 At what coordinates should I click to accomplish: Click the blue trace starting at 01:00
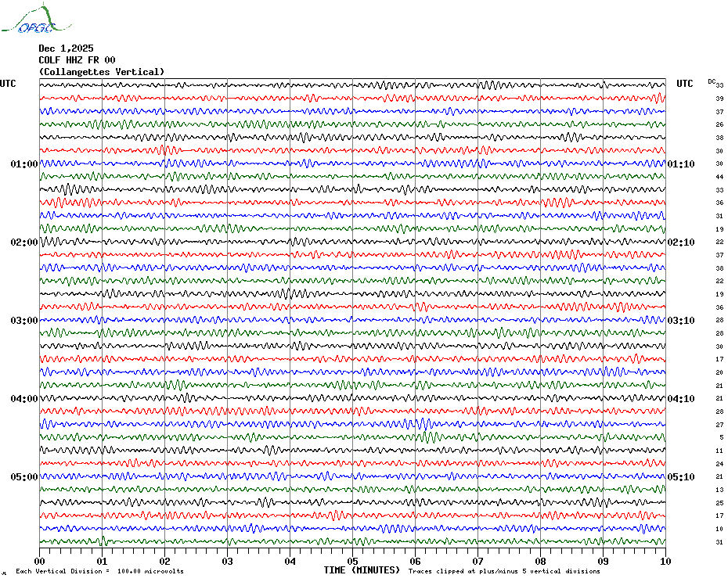(x=352, y=163)
